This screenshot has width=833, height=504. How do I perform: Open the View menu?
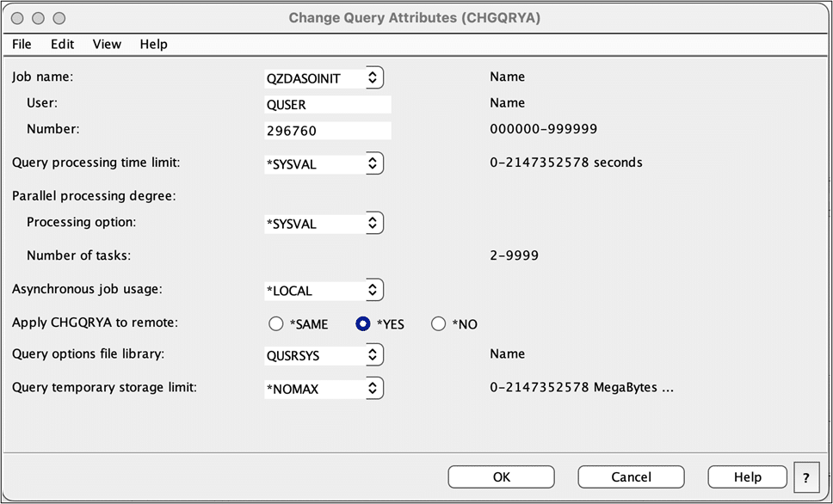[x=107, y=44]
